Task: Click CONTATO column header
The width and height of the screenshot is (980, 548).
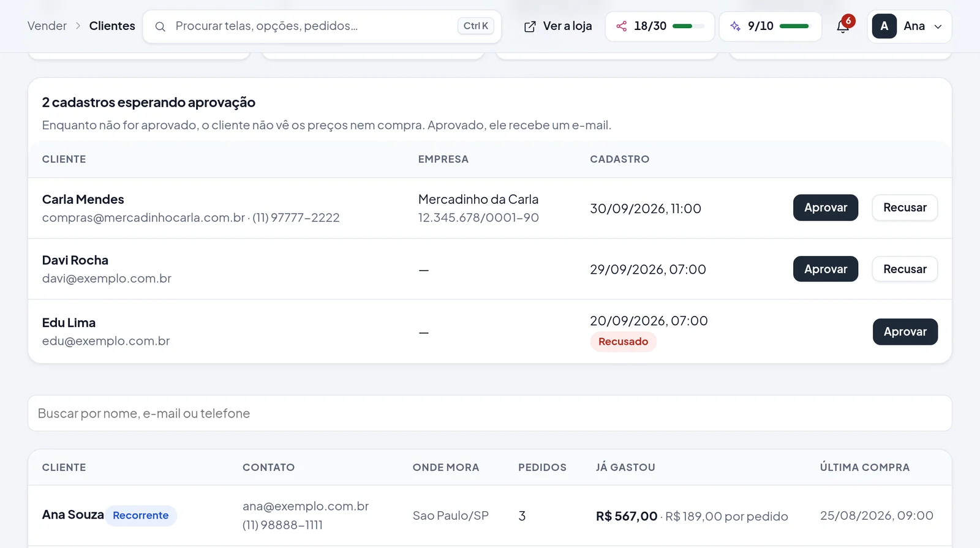Action: (x=268, y=467)
